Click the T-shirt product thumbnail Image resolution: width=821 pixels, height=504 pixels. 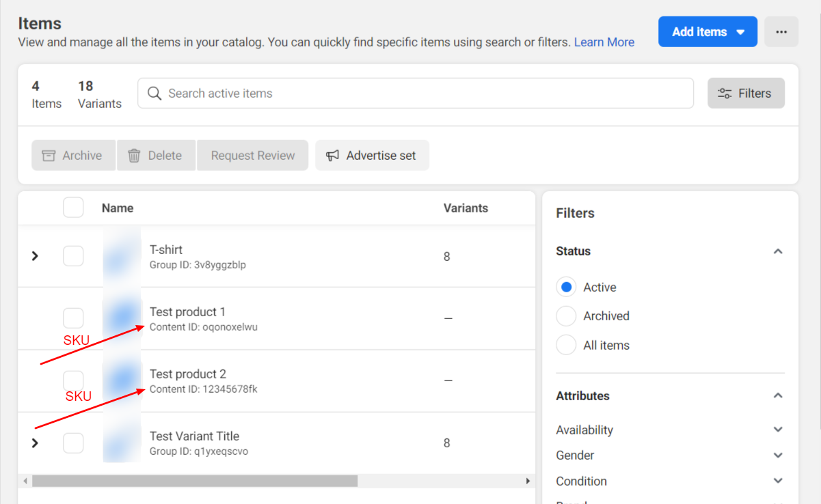(122, 256)
